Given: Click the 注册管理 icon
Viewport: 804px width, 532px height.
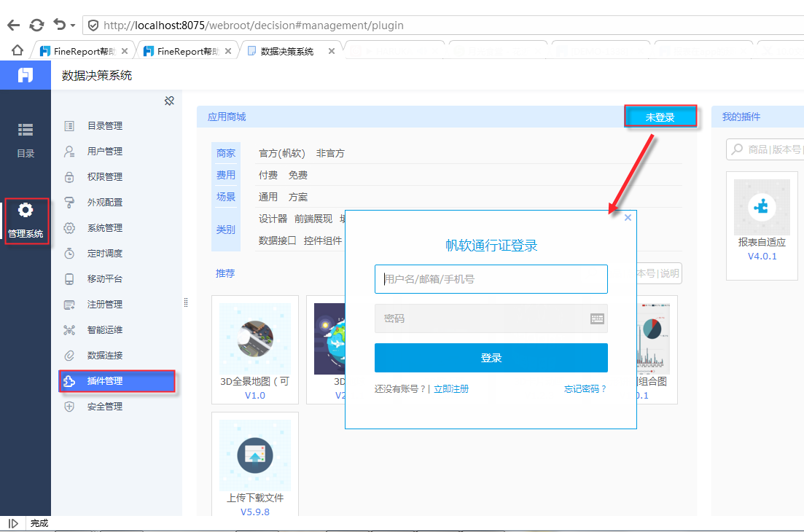Looking at the screenshot, I should pyautogui.click(x=69, y=305).
